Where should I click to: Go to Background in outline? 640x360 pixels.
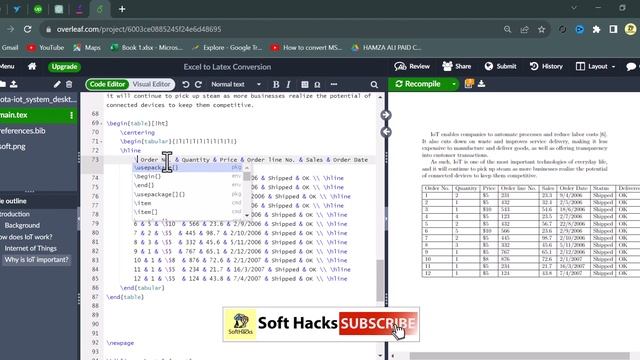point(22,225)
